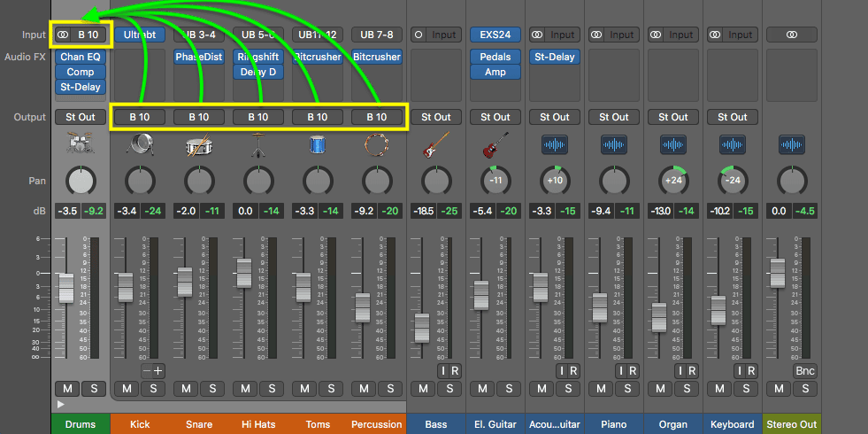Open the Chan EQ plug-in on Drums

81,57
